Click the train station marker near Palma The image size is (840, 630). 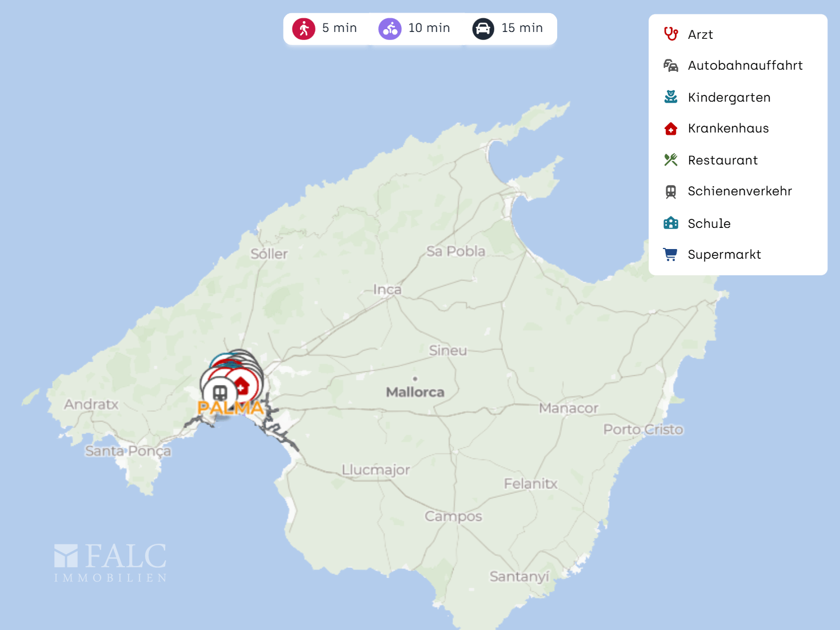(x=220, y=392)
